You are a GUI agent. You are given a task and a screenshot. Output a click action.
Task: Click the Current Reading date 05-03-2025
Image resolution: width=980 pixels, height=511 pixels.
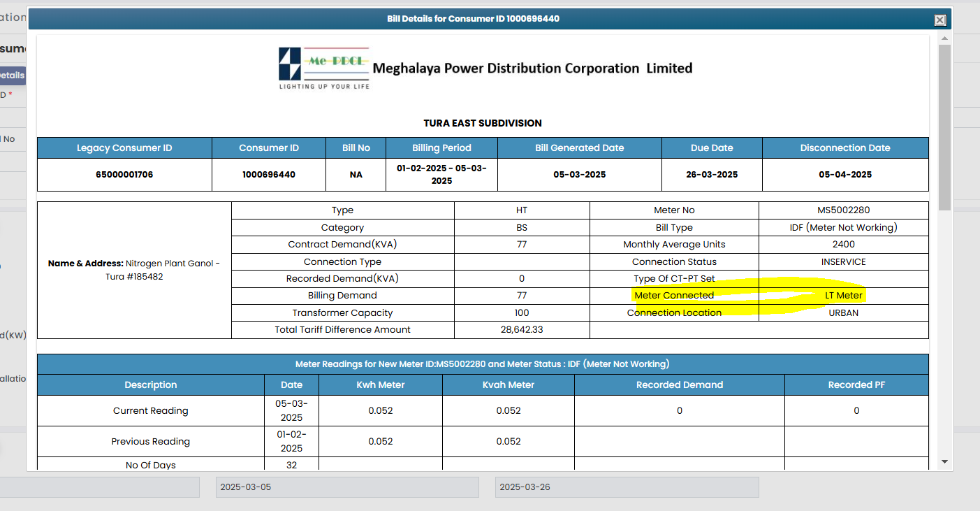(292, 410)
